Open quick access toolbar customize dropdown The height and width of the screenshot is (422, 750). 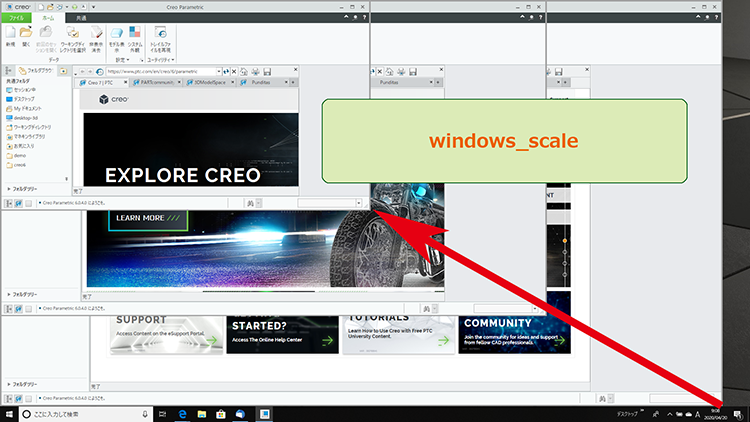tap(93, 7)
